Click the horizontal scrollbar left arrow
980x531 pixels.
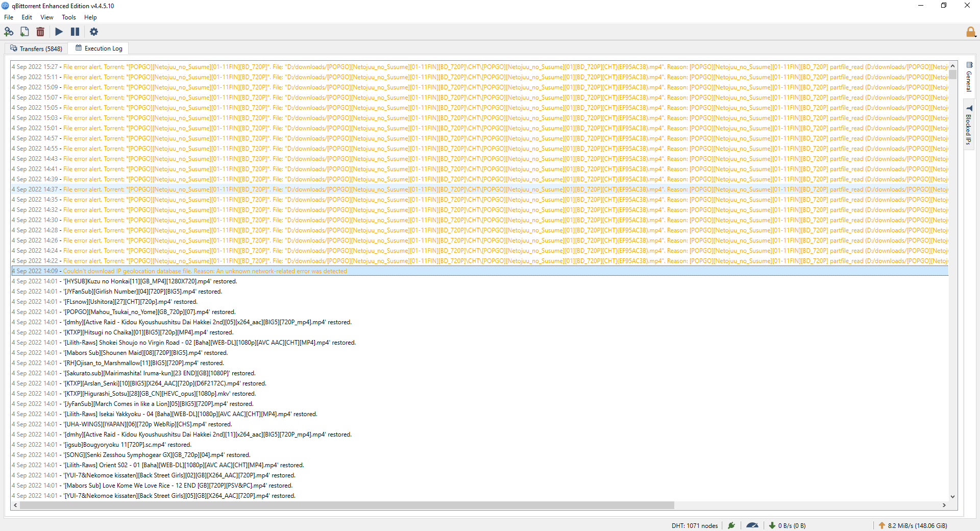[15, 505]
